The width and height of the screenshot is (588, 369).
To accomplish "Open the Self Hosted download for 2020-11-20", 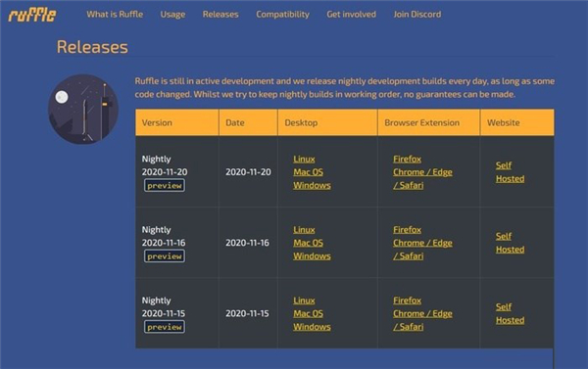I will click(510, 172).
